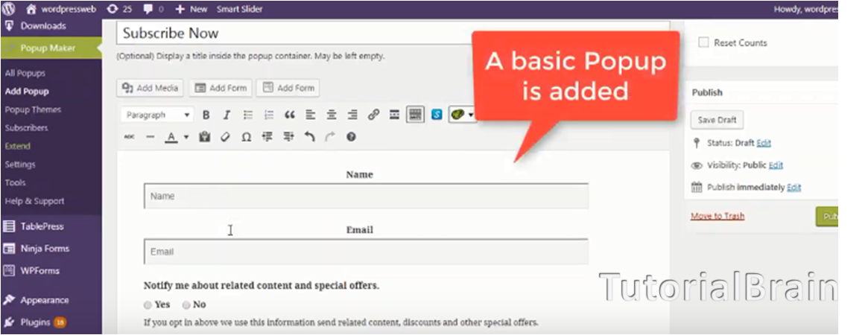Decrease indent in editor
This screenshot has height=335, width=868.
point(267,136)
